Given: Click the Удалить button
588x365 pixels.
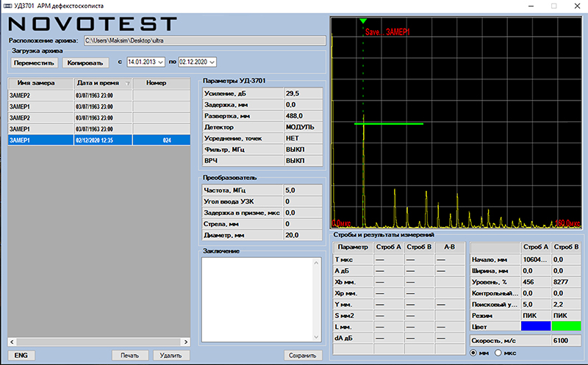Looking at the screenshot, I should pyautogui.click(x=172, y=355).
